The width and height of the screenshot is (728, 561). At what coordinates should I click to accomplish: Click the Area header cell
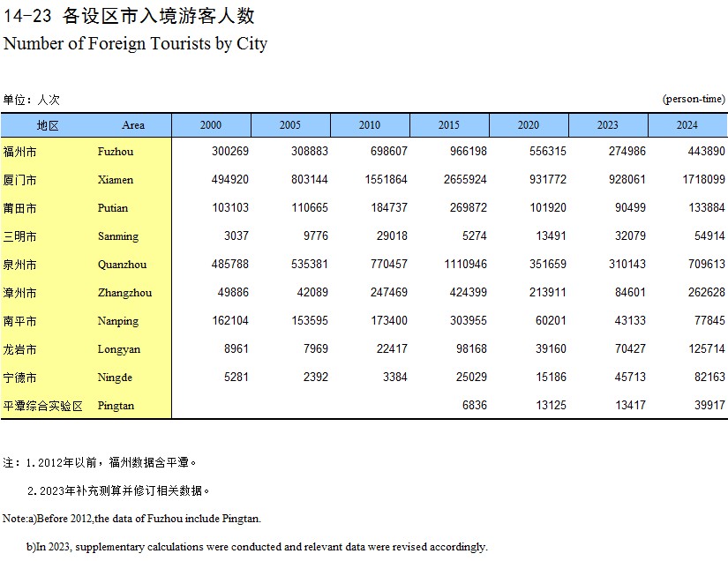click(x=133, y=125)
